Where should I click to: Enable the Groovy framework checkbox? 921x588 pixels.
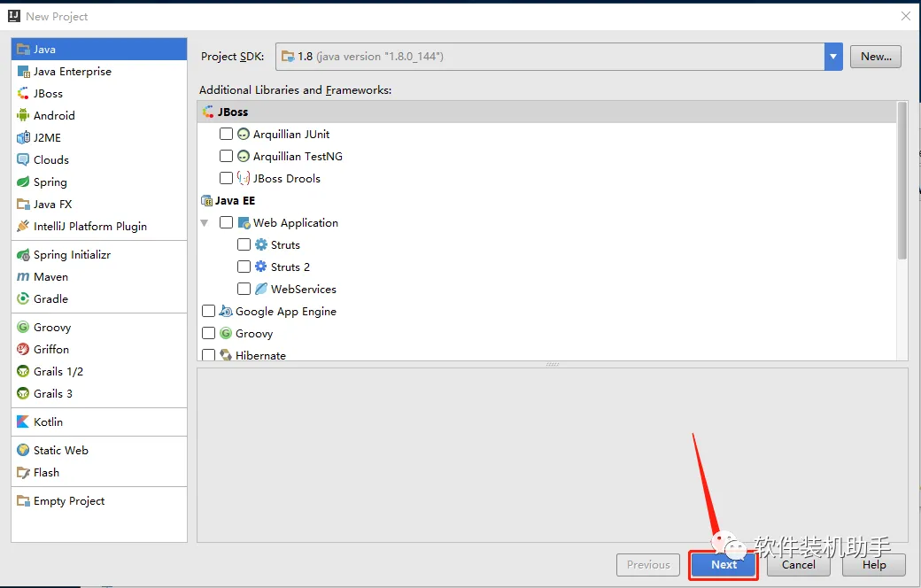208,333
